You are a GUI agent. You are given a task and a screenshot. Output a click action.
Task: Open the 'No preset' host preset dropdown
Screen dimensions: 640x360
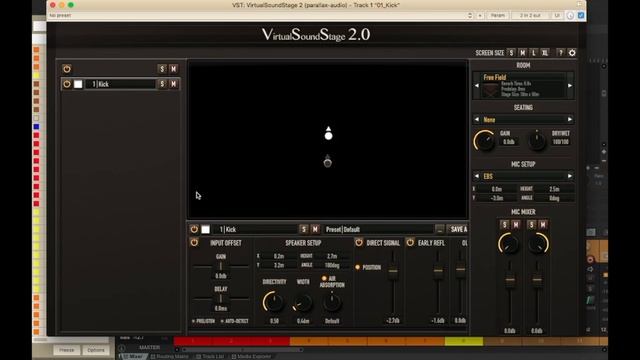[260, 16]
